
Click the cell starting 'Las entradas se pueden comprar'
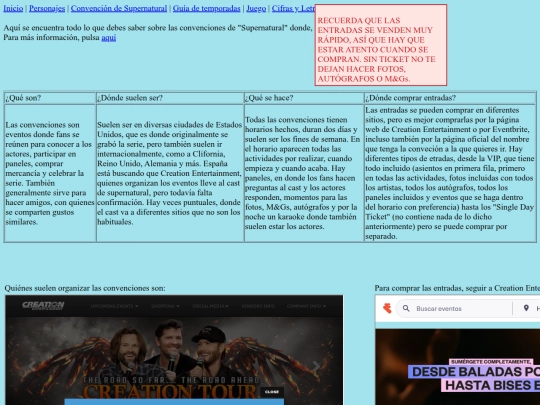tap(450, 173)
